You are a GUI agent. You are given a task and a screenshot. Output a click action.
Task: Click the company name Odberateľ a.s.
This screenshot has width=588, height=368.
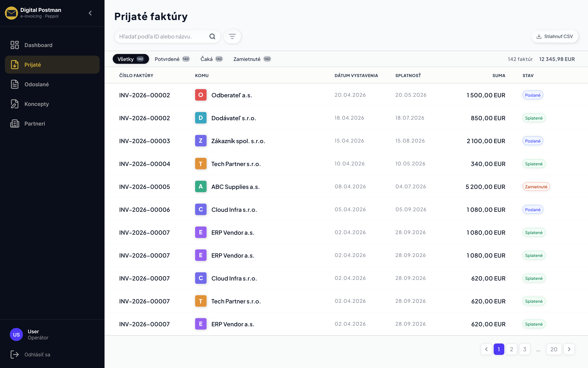coord(232,95)
